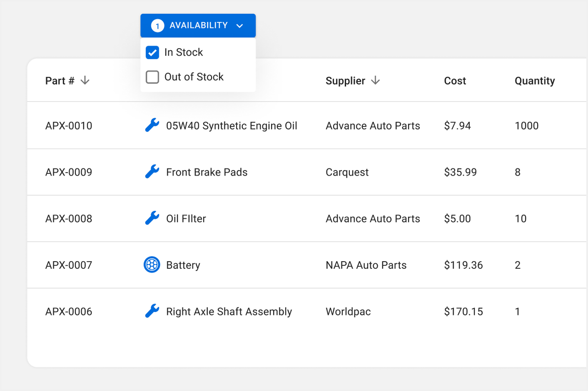Viewport: 588px width, 391px height.
Task: Click the filter count badge on Availability
Action: [157, 26]
